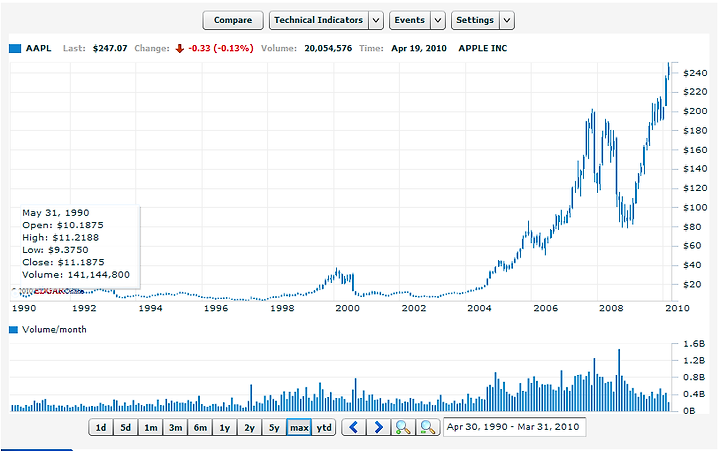Select the max range button
The width and height of the screenshot is (720, 451).
point(299,428)
